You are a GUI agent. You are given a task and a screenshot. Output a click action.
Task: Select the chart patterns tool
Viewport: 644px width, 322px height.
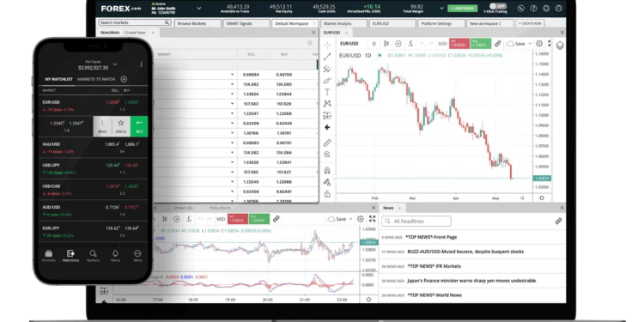[327, 104]
